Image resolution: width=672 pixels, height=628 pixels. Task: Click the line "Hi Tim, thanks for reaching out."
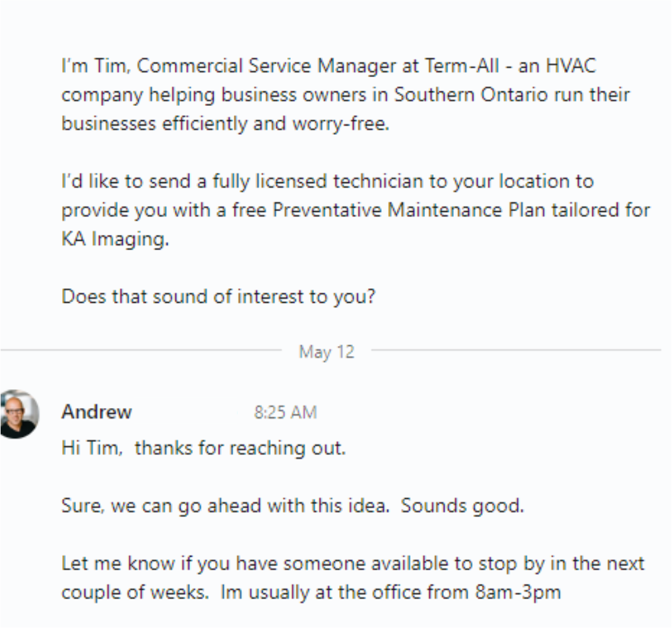tap(204, 449)
